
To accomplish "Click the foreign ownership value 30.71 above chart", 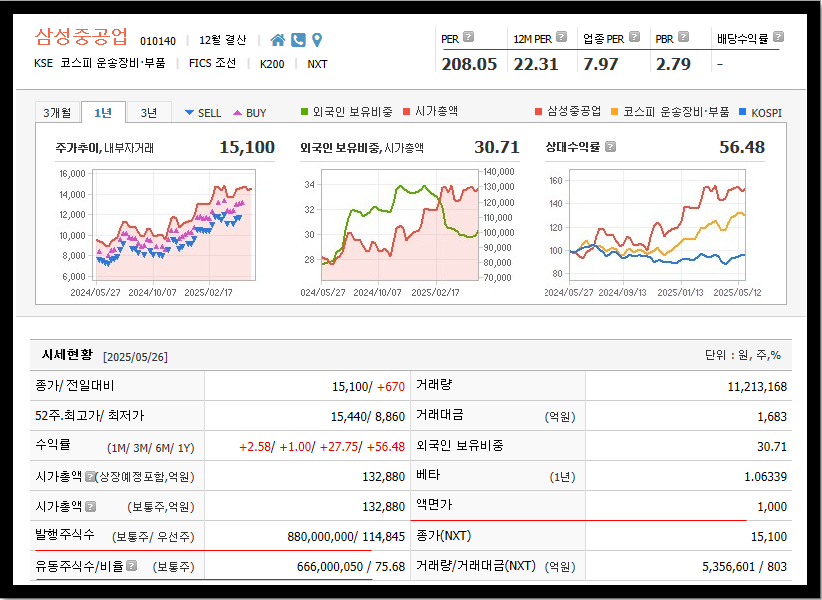I will (x=496, y=147).
